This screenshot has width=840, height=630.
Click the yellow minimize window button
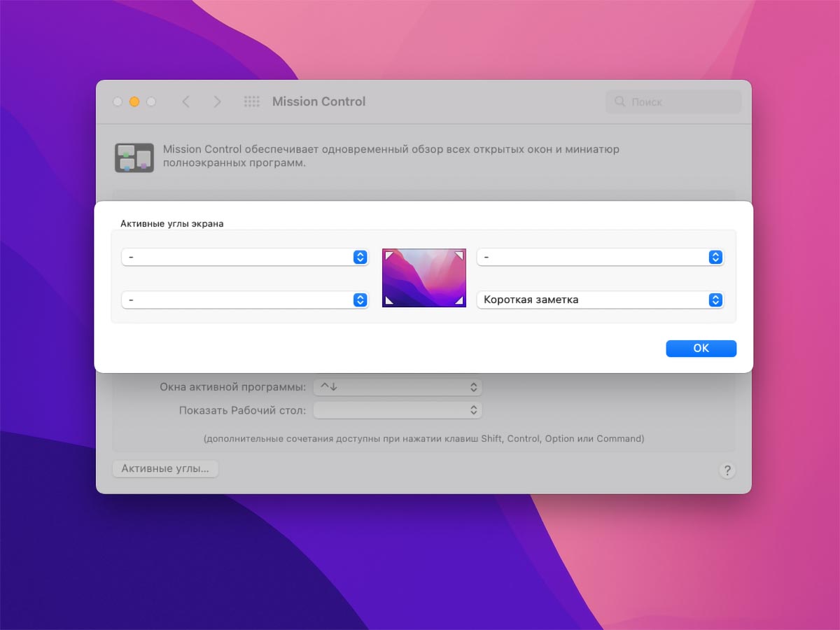(134, 101)
